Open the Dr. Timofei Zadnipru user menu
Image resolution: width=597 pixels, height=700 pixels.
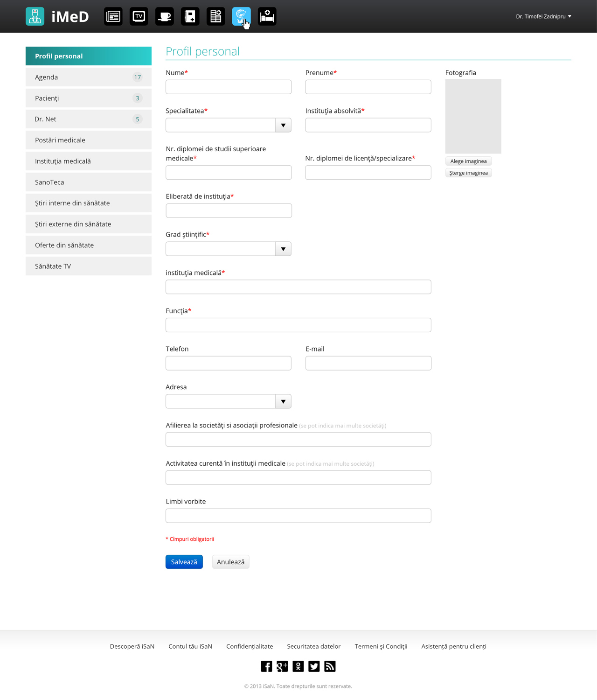(x=543, y=16)
